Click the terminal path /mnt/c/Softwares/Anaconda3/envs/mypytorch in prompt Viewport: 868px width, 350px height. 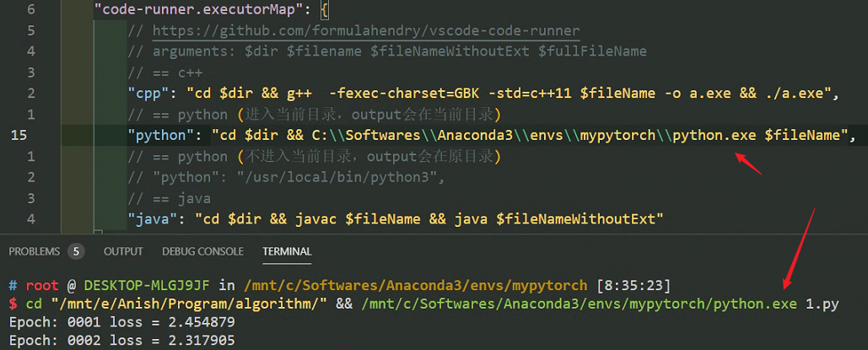pyautogui.click(x=415, y=286)
